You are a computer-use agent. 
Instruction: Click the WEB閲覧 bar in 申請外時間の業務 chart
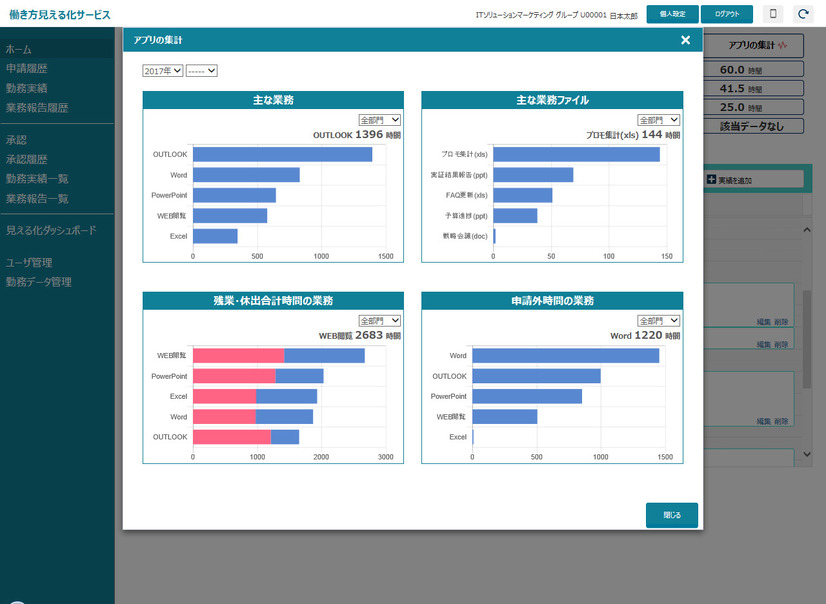[505, 417]
